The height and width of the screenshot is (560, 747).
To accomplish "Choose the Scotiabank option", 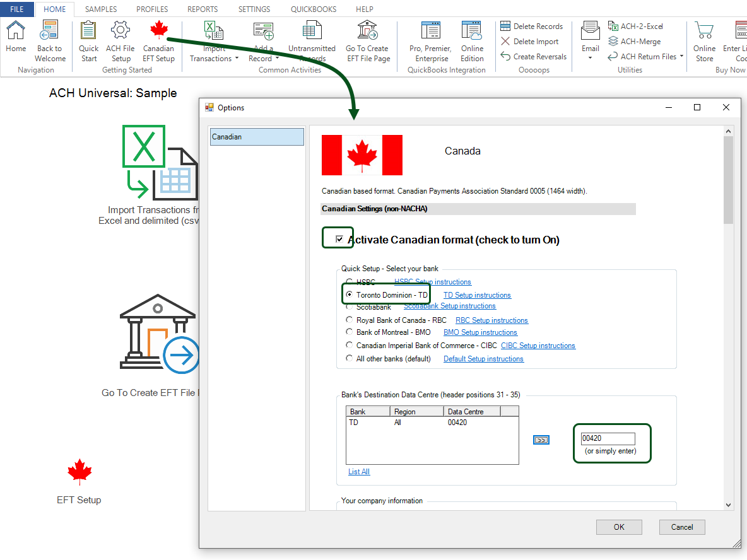I will coord(349,307).
